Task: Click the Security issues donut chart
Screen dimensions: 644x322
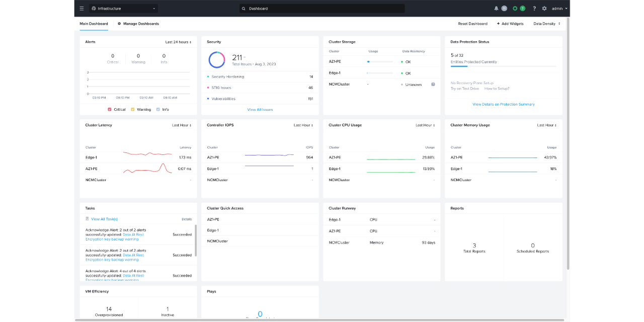Action: (x=217, y=60)
